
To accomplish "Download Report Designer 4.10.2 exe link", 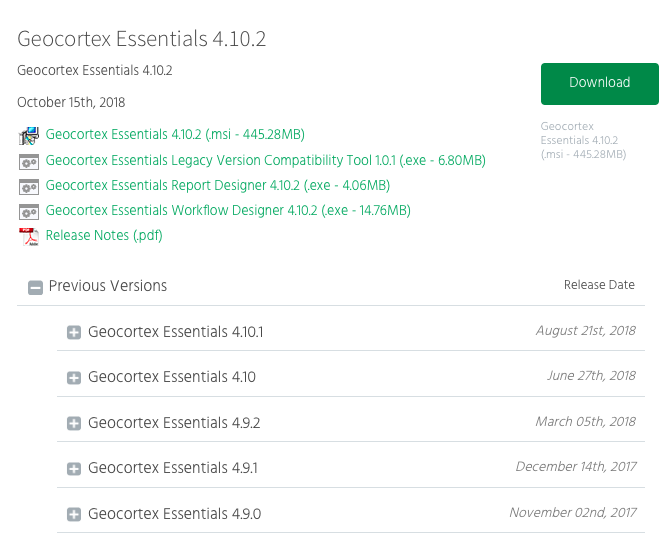I will pyautogui.click(x=218, y=186).
